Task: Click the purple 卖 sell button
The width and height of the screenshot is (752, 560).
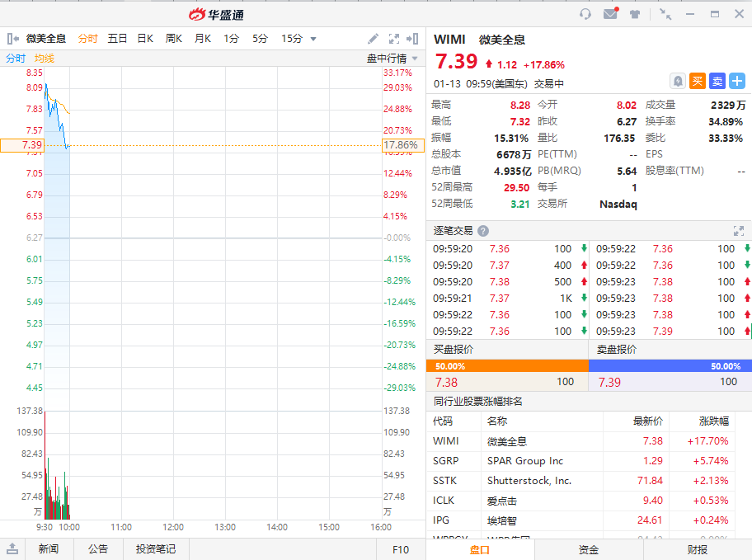Action: point(717,81)
